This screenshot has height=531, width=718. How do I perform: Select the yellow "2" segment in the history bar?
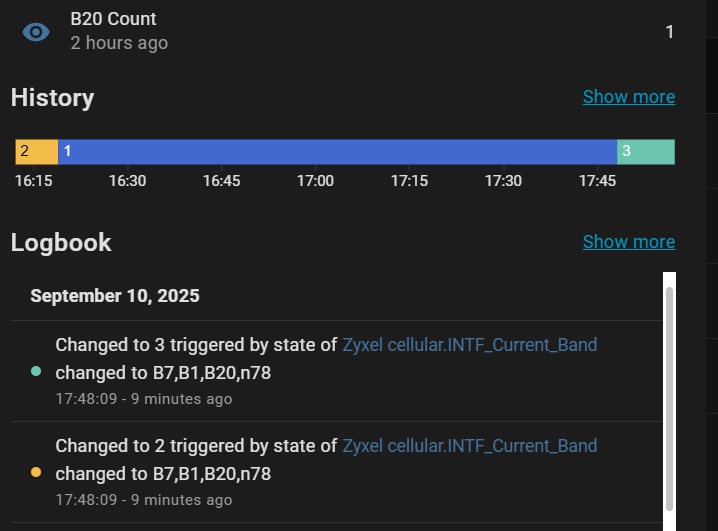click(x=36, y=152)
